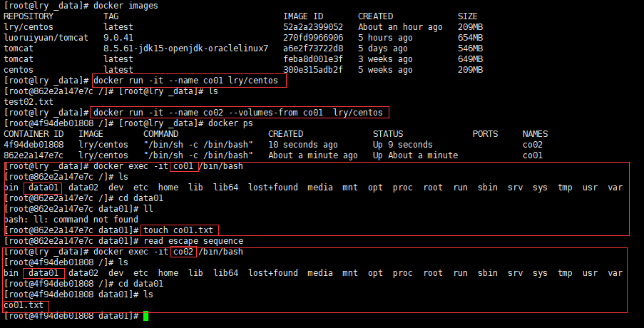Click the 'About a minute ago' created value
Image resolution: width=644 pixels, height=328 pixels.
click(x=313, y=155)
